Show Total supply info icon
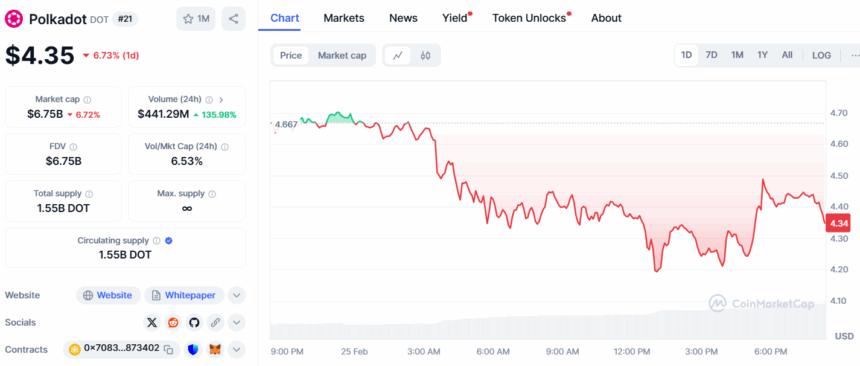This screenshot has height=366, width=860. tap(89, 194)
